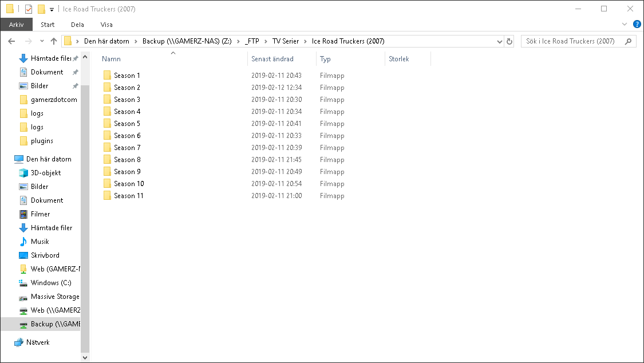The image size is (644, 363).
Task: Click the properties quick access icon
Action: click(29, 9)
